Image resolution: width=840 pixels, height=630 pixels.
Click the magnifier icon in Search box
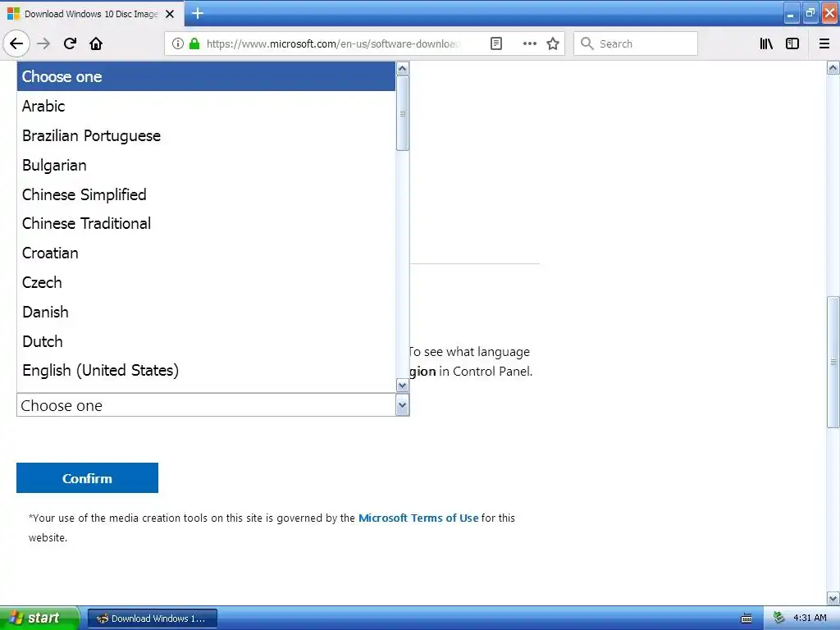[587, 43]
